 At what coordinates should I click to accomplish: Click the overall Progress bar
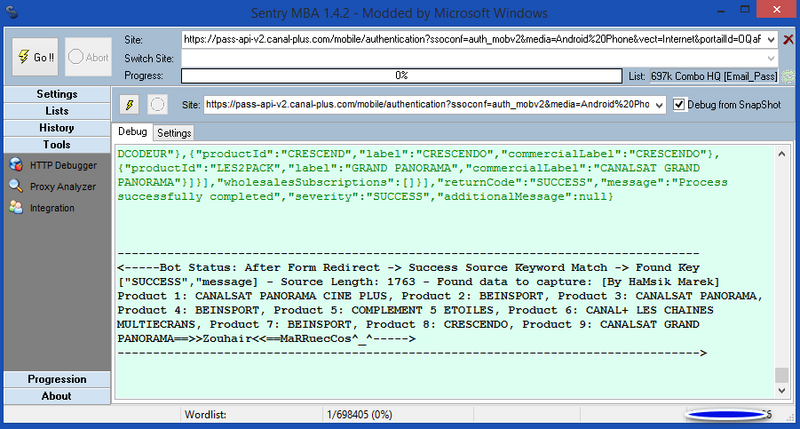click(402, 75)
